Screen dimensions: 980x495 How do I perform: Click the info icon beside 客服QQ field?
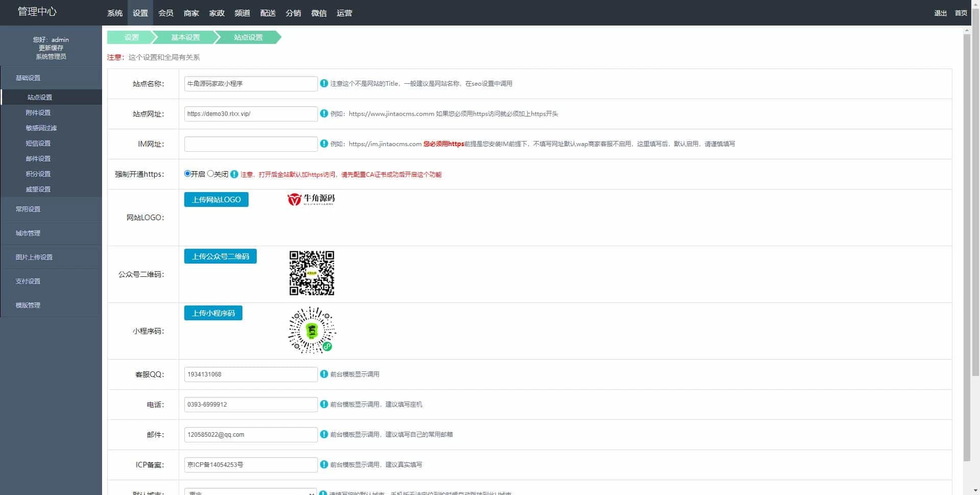(x=324, y=374)
